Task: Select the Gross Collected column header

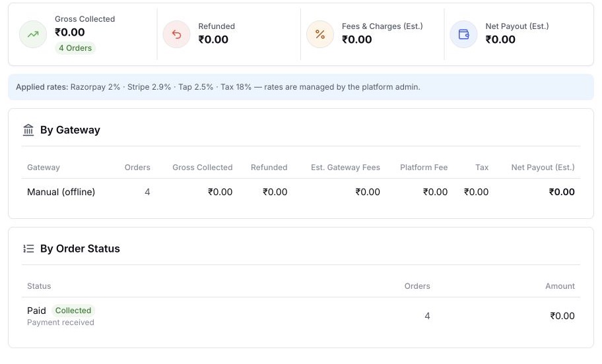Action: pyautogui.click(x=203, y=167)
